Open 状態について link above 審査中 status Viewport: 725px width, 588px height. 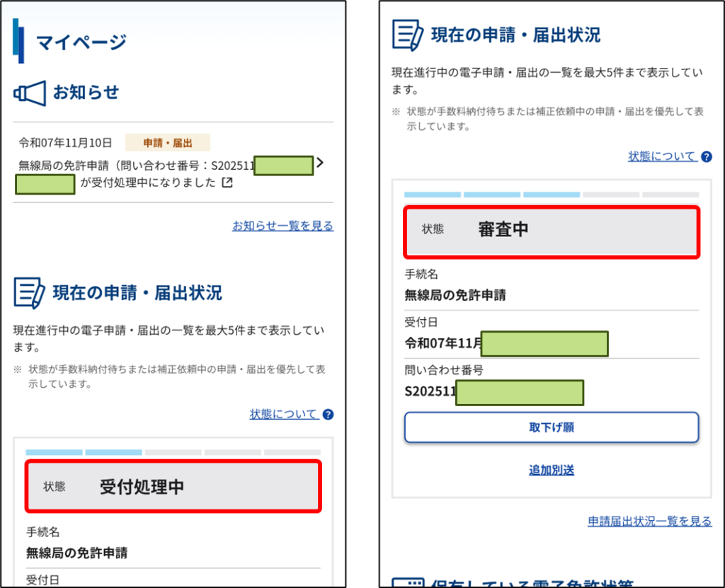(x=662, y=156)
